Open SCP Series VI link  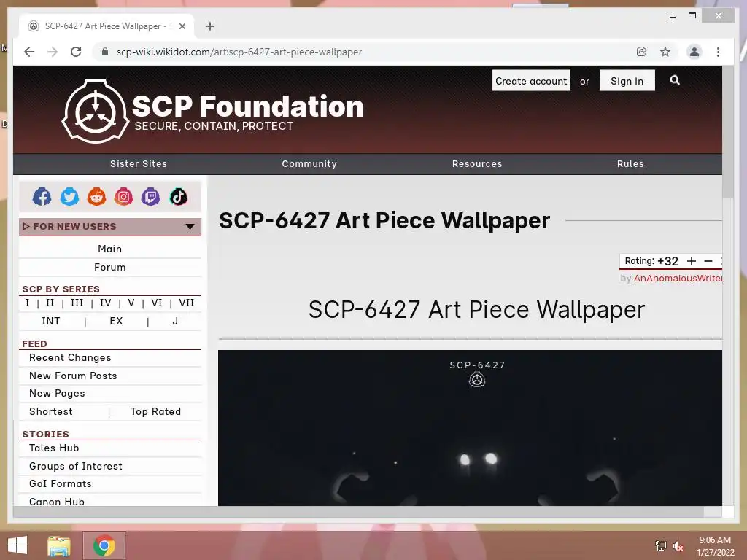coord(157,303)
